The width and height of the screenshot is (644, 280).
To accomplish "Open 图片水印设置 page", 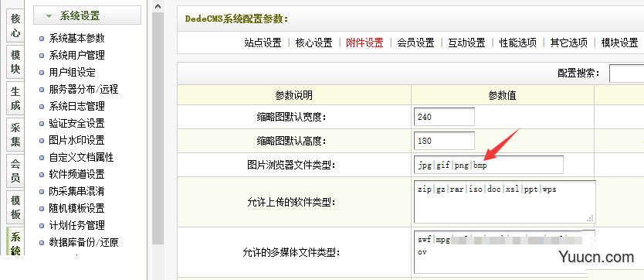I will pos(76,140).
